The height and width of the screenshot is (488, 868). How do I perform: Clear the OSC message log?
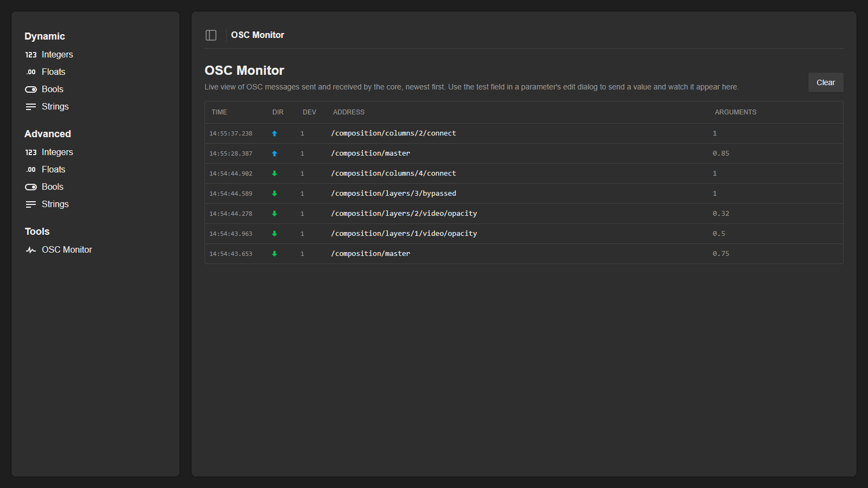pos(826,82)
